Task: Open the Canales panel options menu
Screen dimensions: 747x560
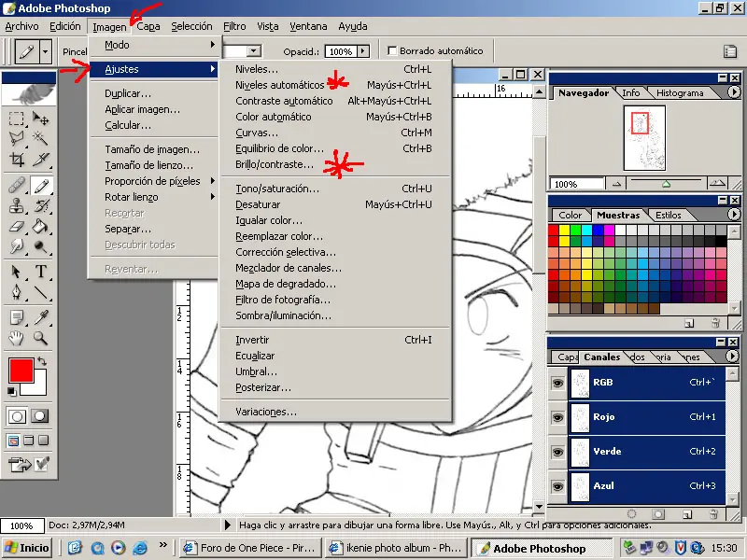Action: click(x=732, y=357)
